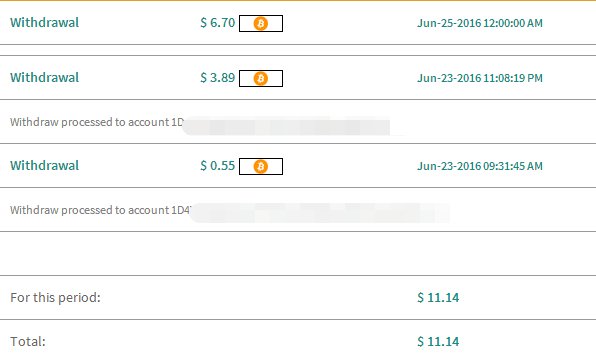Click the Total label
This screenshot has height=363, width=596.
point(28,342)
